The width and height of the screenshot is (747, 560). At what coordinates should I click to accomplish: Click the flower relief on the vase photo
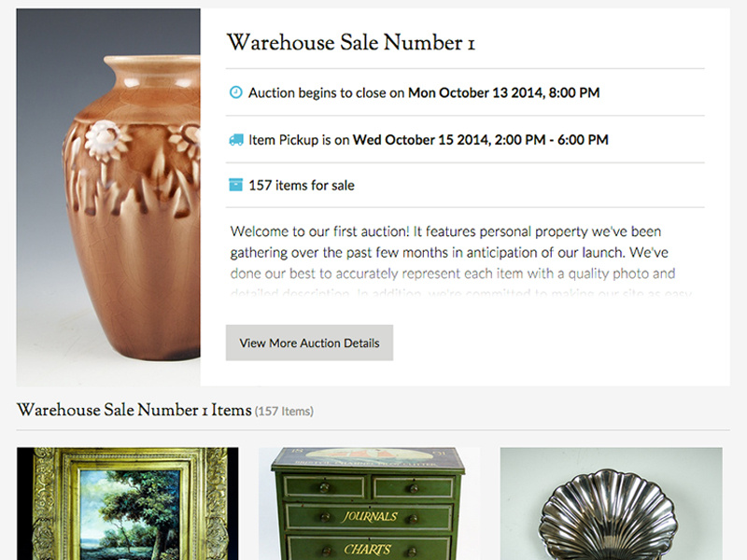click(106, 139)
